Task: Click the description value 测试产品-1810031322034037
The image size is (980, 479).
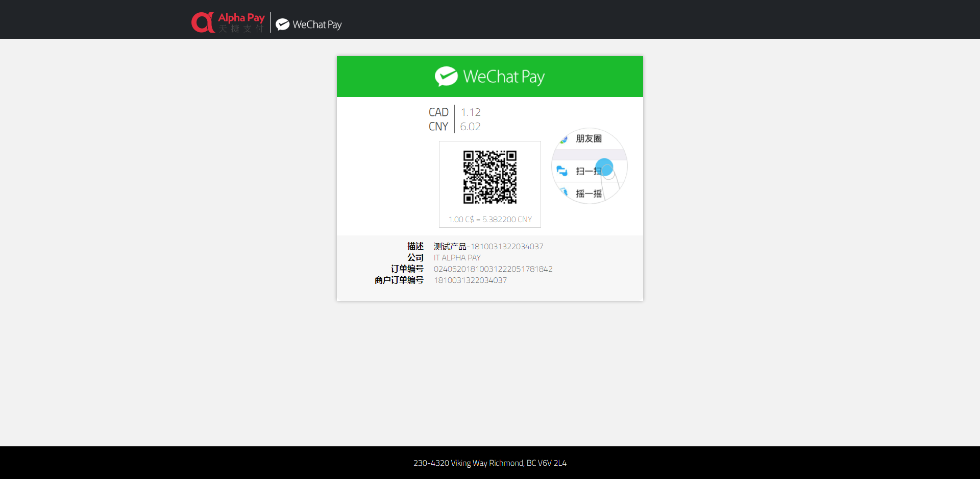Action: (488, 247)
